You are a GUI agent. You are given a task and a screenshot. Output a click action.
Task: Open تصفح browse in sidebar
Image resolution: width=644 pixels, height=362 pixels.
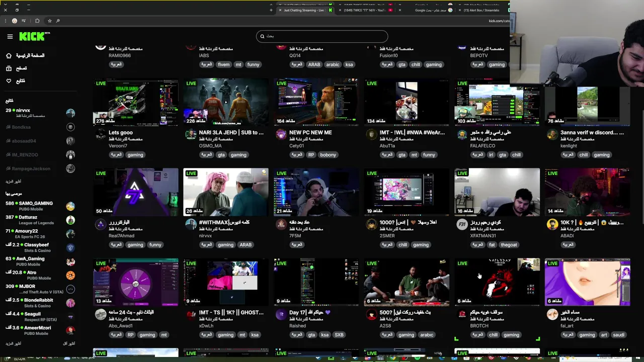coord(16,68)
